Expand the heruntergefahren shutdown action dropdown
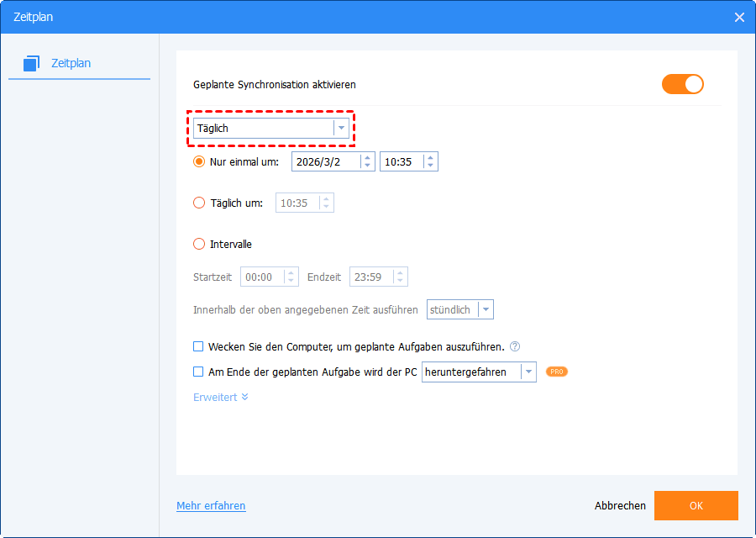This screenshot has height=538, width=756. click(x=528, y=372)
